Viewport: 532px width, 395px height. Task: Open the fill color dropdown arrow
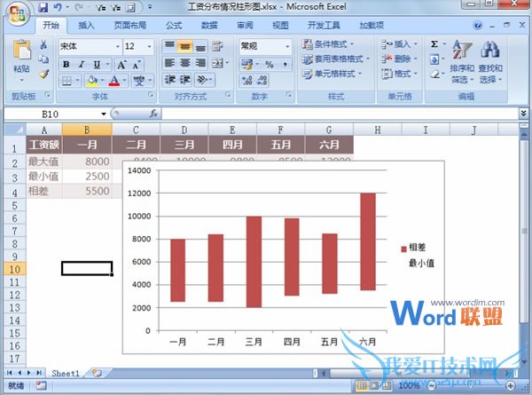(x=102, y=81)
